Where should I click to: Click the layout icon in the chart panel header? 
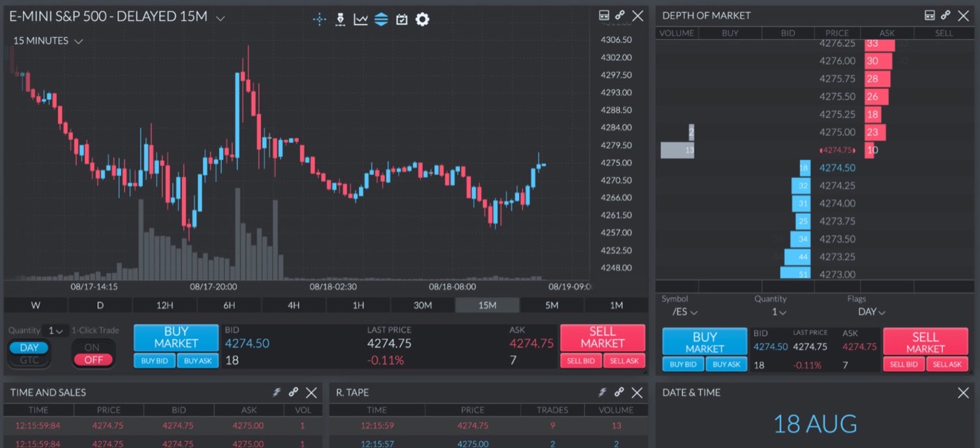click(x=604, y=15)
